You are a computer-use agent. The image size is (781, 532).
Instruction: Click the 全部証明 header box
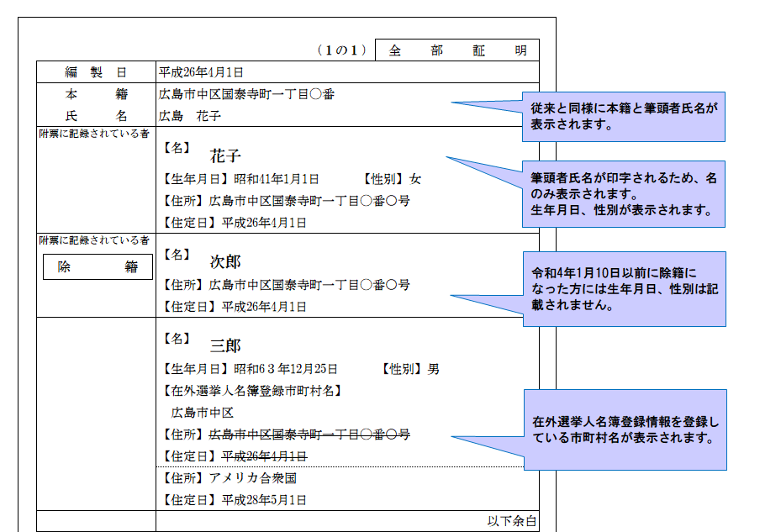click(x=456, y=50)
